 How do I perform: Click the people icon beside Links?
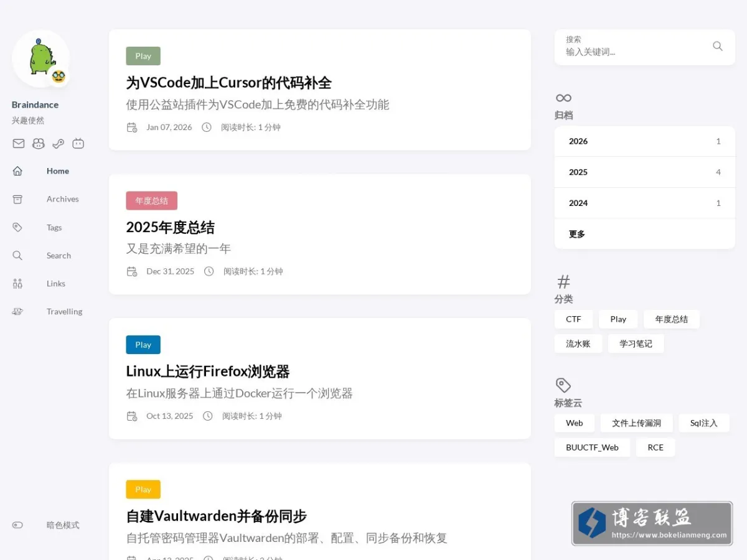coord(17,284)
